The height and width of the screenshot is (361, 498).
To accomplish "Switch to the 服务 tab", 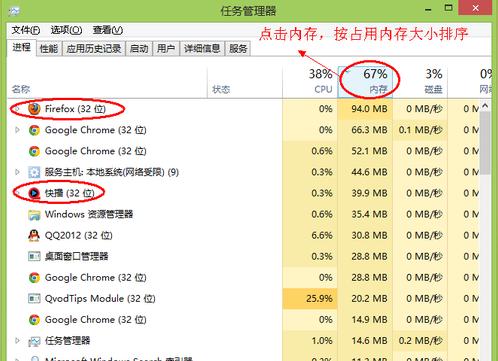I will pyautogui.click(x=238, y=49).
